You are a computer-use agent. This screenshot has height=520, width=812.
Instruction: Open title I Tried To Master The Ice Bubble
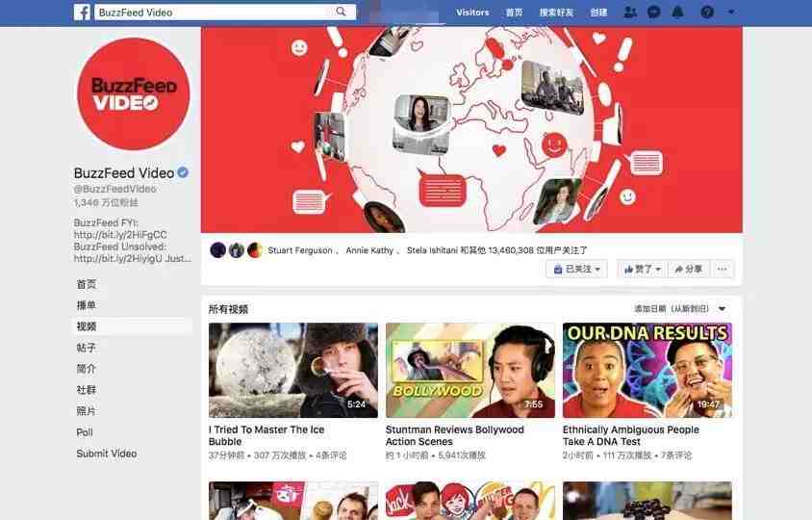coord(266,435)
